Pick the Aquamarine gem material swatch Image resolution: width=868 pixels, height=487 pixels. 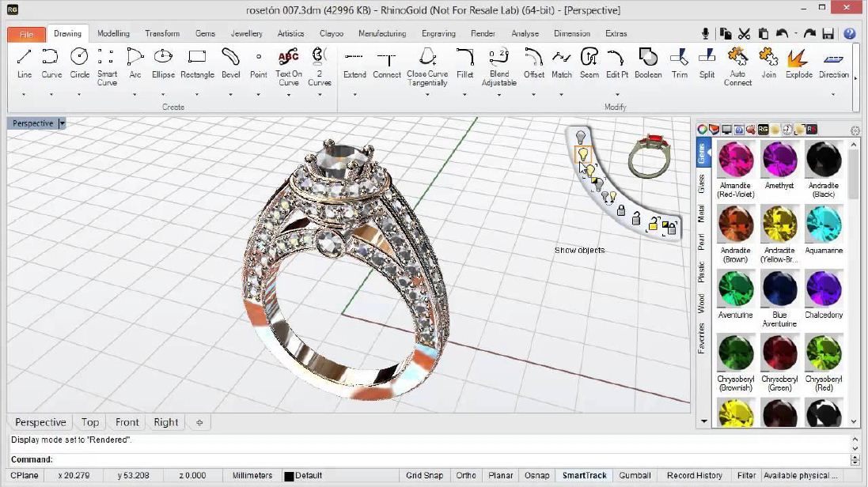(824, 226)
